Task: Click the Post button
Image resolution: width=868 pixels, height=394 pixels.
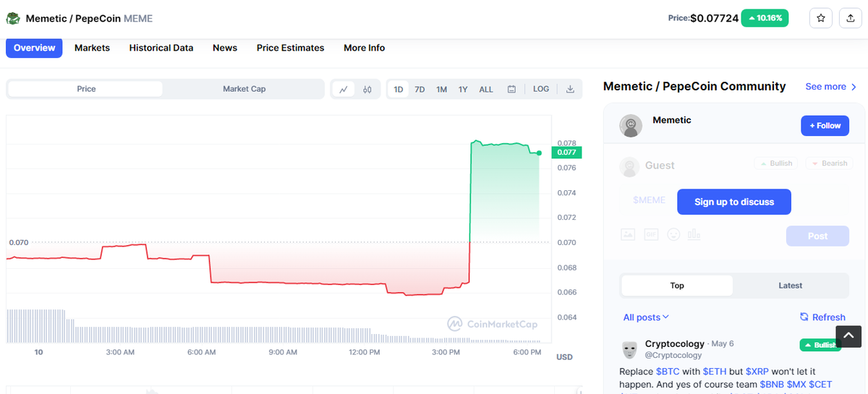Action: 817,236
